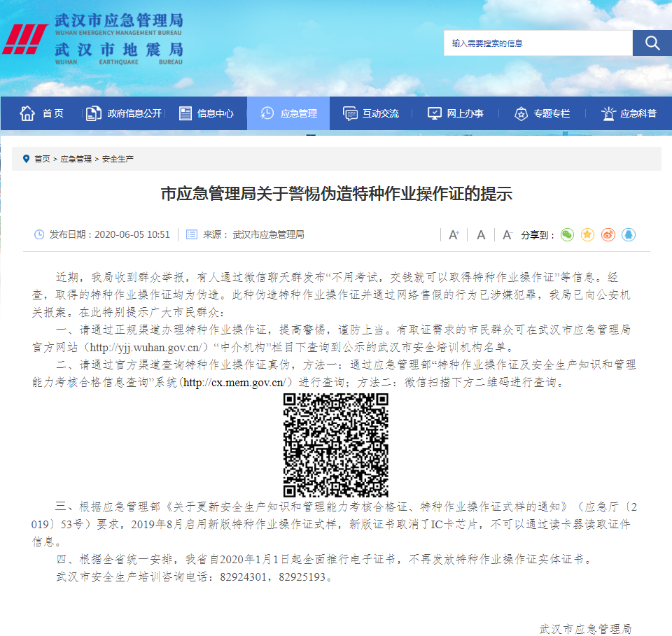Open 政府信息公开 navigation menu
672x636 pixels.
pyautogui.click(x=124, y=113)
